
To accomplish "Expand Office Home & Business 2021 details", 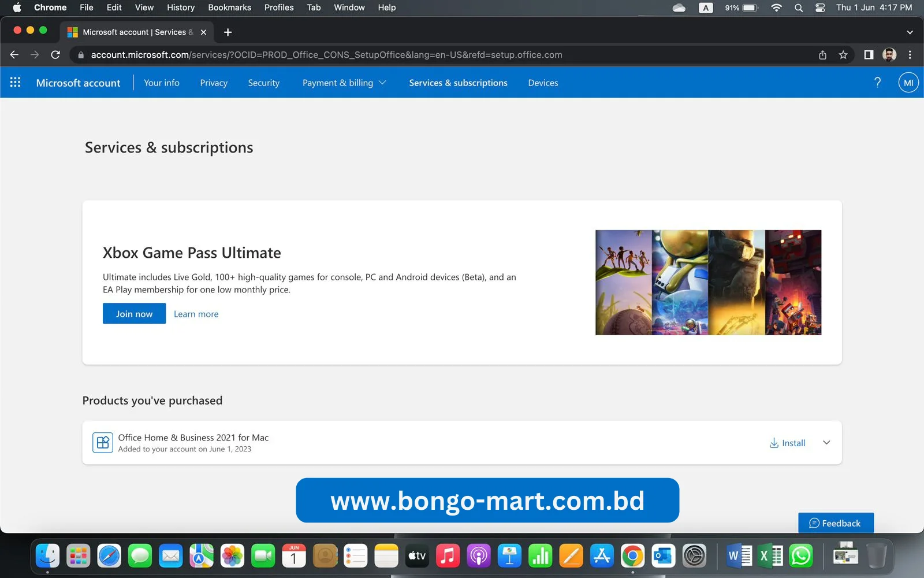I will pyautogui.click(x=826, y=442).
